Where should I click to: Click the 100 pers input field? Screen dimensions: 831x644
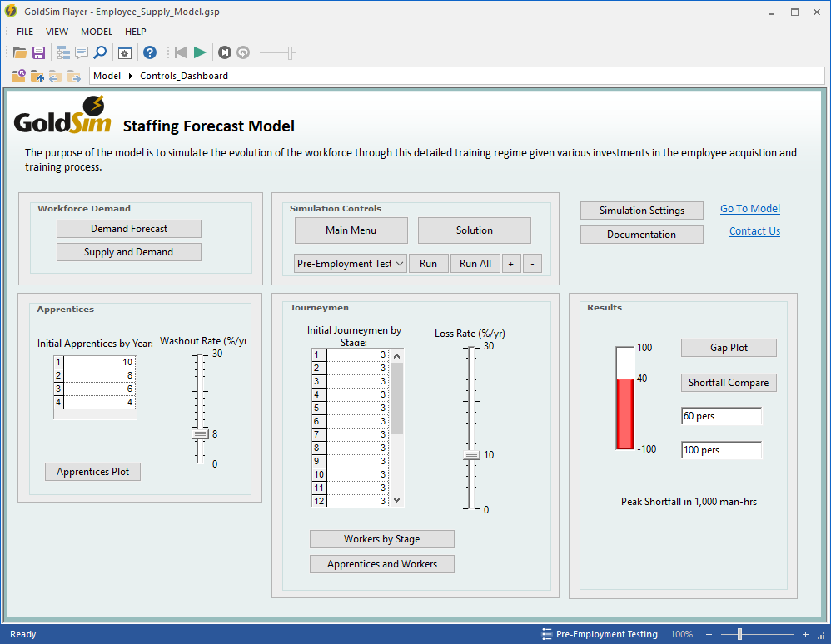point(721,450)
